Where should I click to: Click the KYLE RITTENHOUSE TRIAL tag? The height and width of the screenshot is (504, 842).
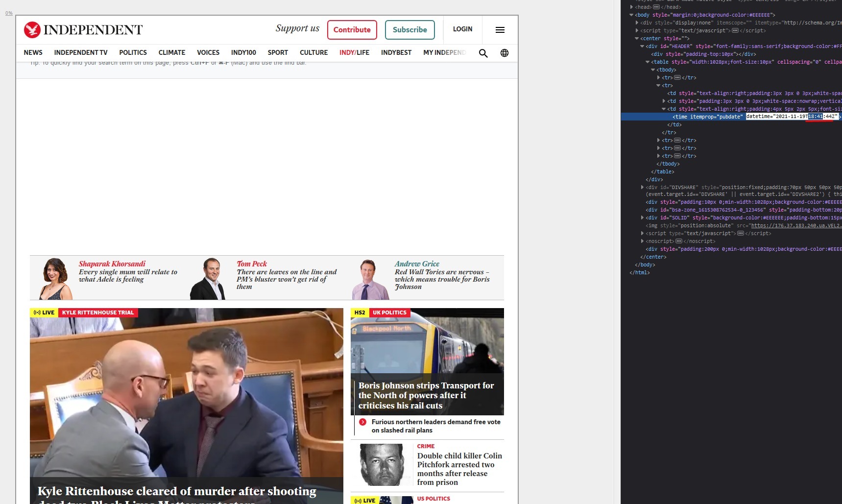pos(98,312)
